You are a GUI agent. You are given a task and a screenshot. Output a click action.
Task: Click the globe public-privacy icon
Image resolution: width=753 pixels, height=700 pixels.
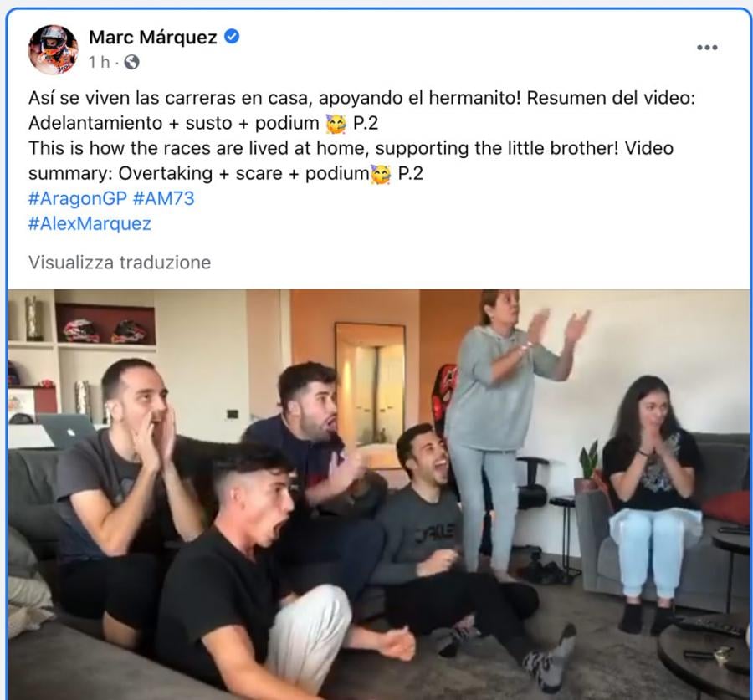tap(131, 62)
